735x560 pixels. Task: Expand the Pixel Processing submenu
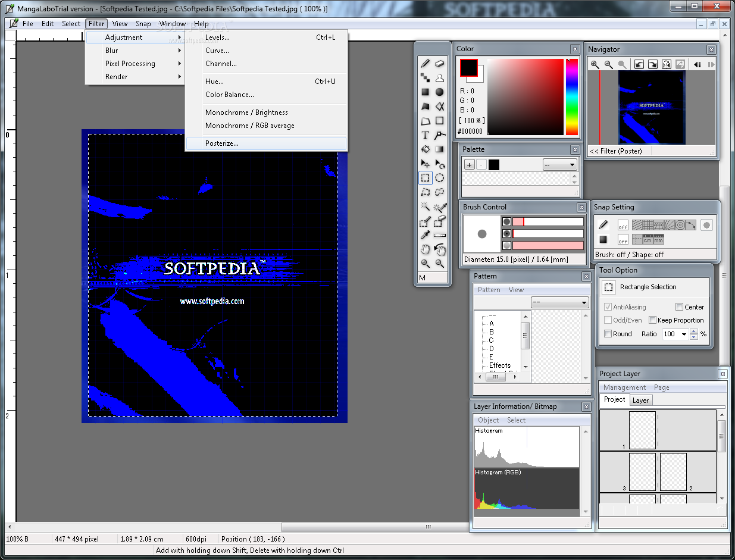point(136,64)
